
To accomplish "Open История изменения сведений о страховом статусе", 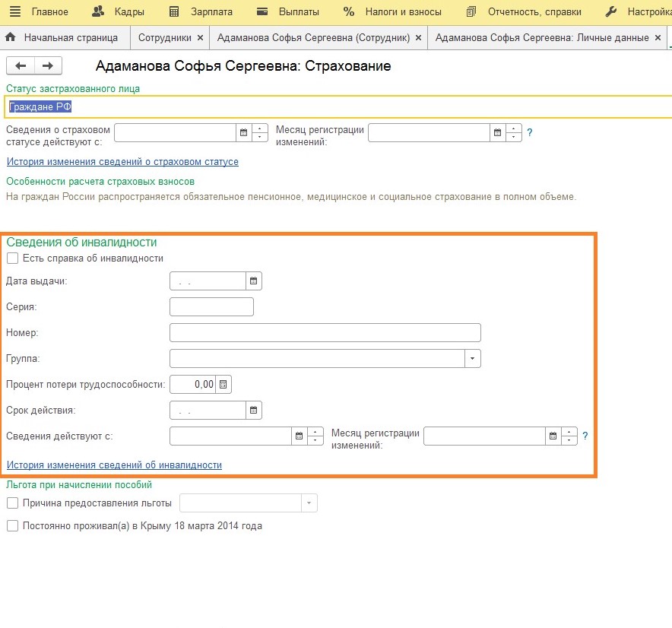I will [x=122, y=162].
